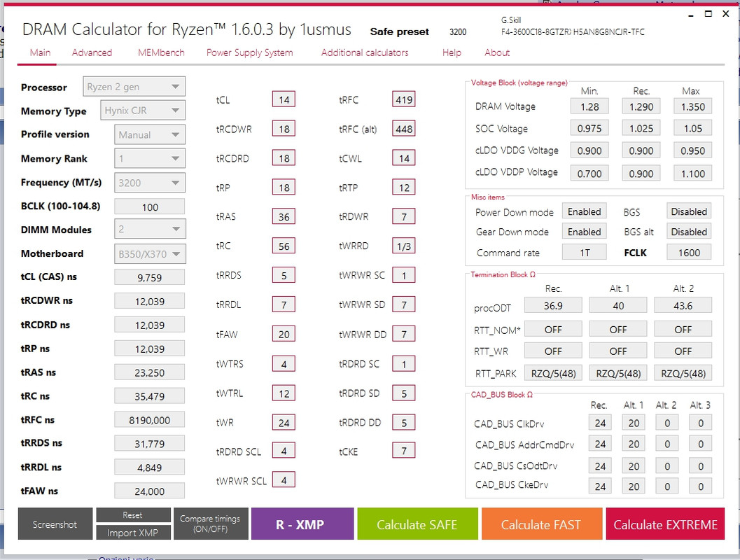Open the Processor dropdown showing Ryzen 2 gen

[134, 87]
